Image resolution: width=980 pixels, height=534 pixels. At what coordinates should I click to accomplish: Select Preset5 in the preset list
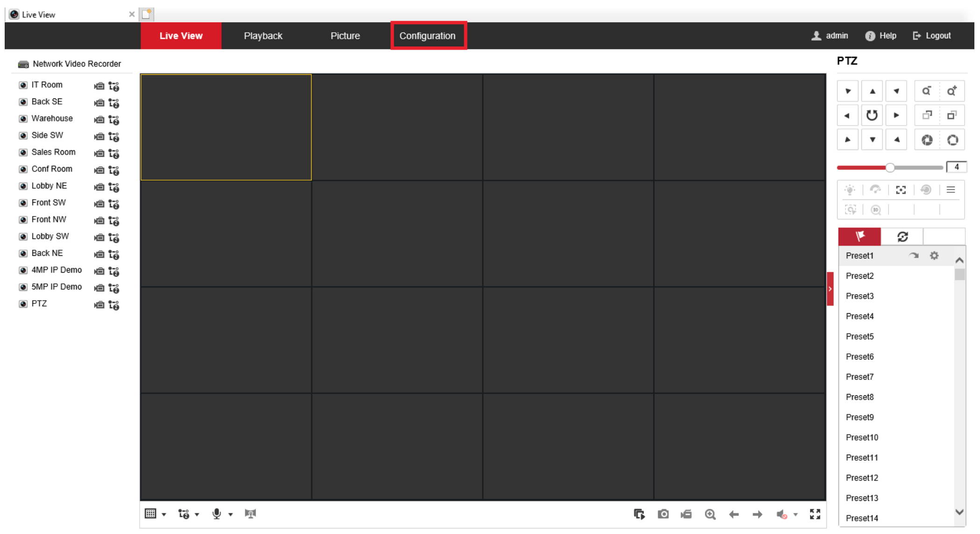(x=859, y=336)
